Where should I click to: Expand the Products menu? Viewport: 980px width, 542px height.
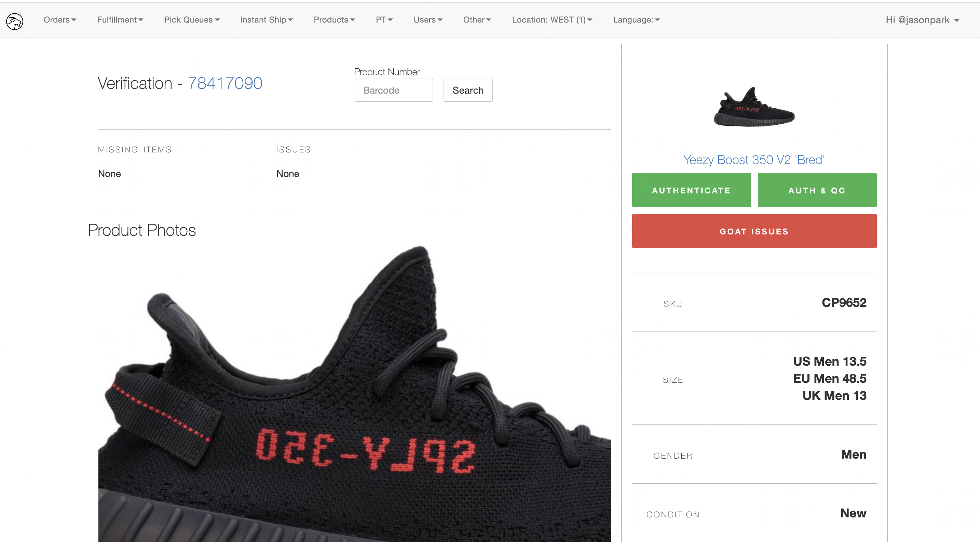pos(334,20)
